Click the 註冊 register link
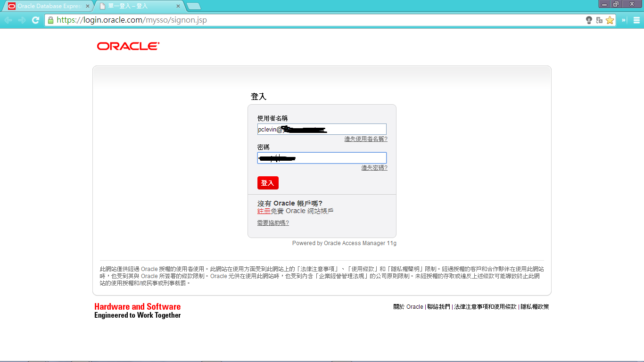Viewport: 644px width, 362px height. click(264, 211)
